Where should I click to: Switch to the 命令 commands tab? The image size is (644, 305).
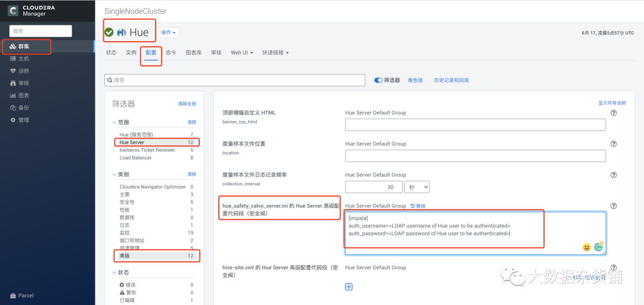(x=171, y=53)
